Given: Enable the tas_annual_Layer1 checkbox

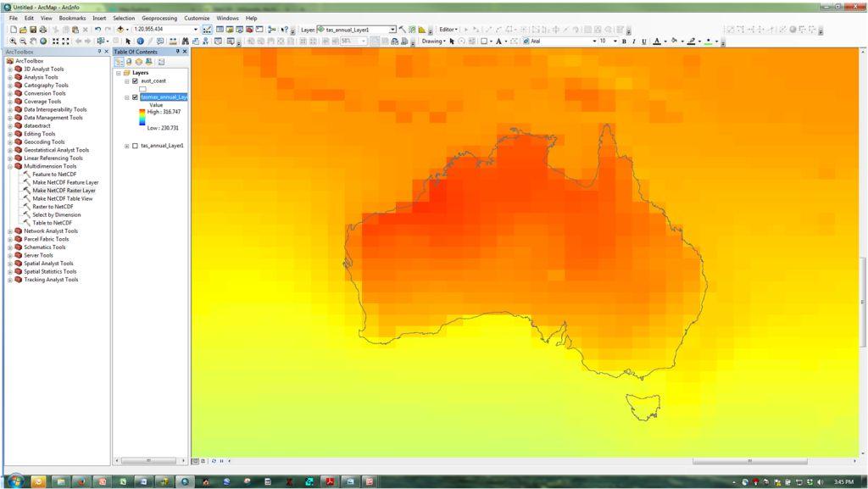Looking at the screenshot, I should coord(135,146).
